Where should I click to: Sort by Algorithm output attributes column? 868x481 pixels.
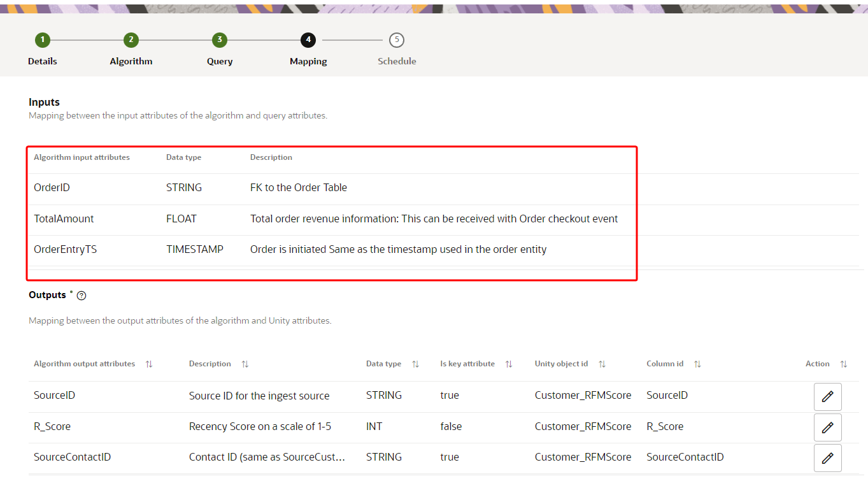pyautogui.click(x=149, y=364)
